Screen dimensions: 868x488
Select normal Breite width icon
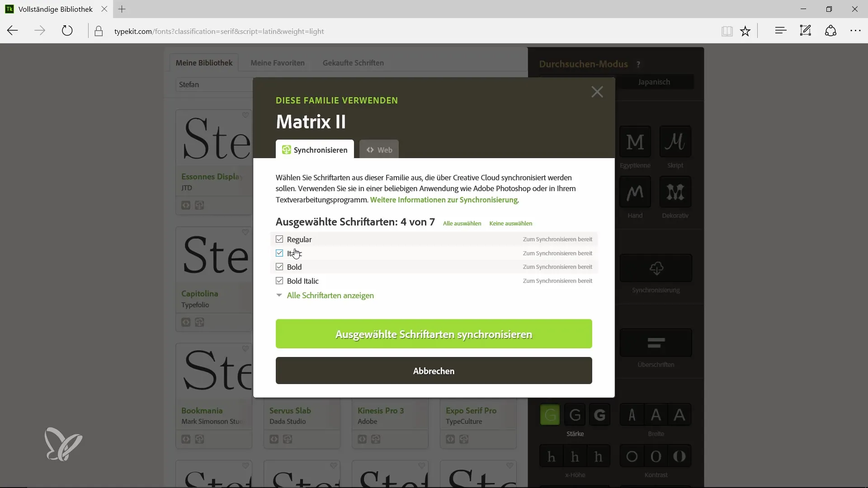coord(656,415)
